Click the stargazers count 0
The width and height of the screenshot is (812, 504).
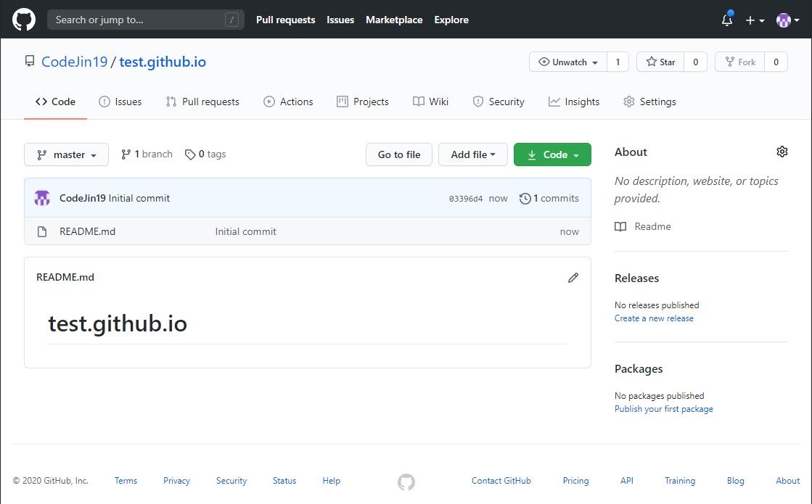pyautogui.click(x=695, y=62)
